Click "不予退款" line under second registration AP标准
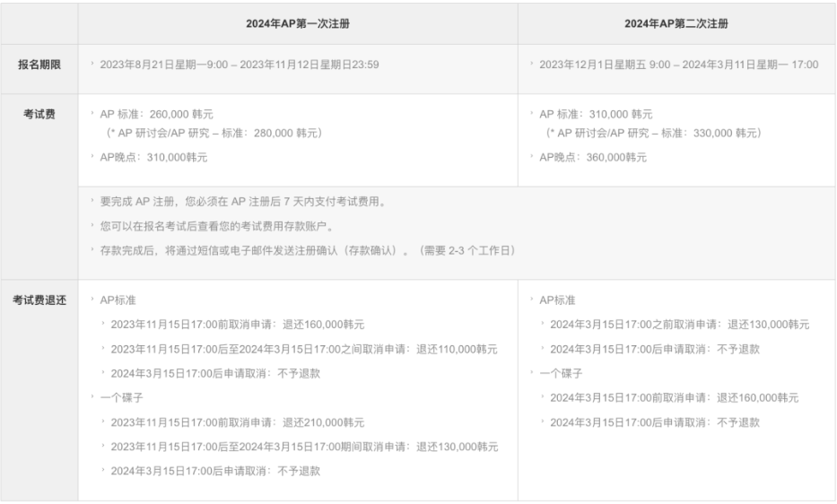Viewport: 837px width, 504px height. tap(655, 349)
